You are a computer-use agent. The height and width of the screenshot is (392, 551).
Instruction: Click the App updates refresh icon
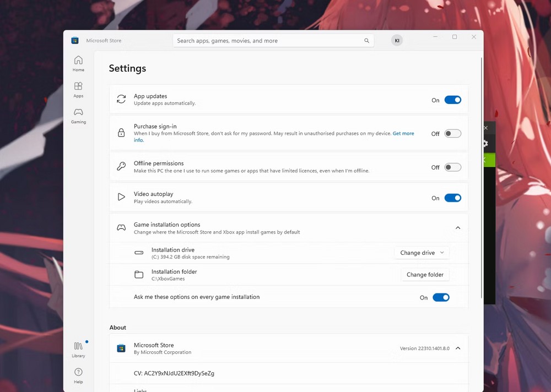click(x=121, y=99)
